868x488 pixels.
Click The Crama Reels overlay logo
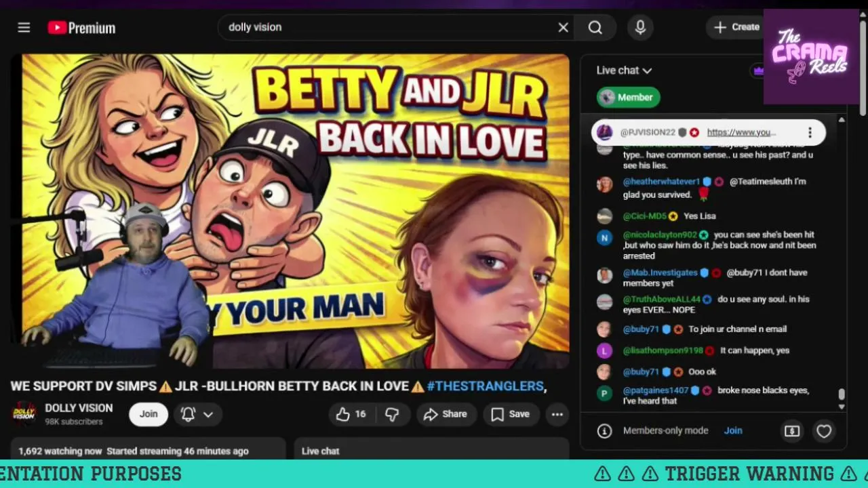[x=812, y=57]
